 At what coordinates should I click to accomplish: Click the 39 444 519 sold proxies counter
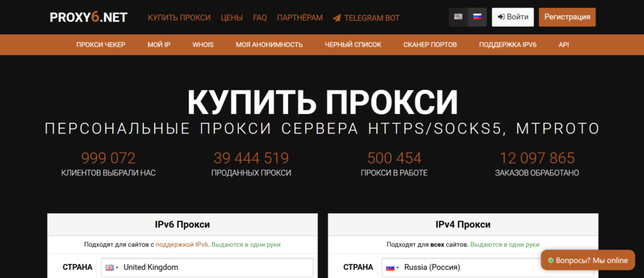(x=252, y=158)
